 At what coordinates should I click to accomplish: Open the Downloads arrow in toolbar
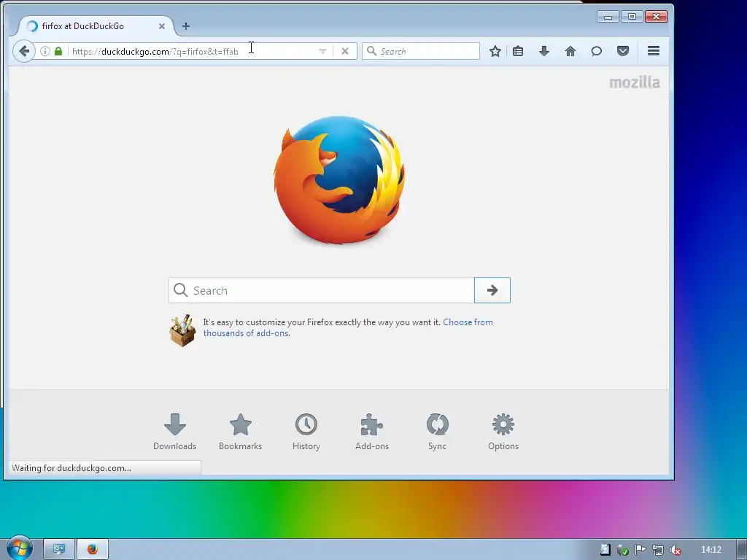point(544,51)
